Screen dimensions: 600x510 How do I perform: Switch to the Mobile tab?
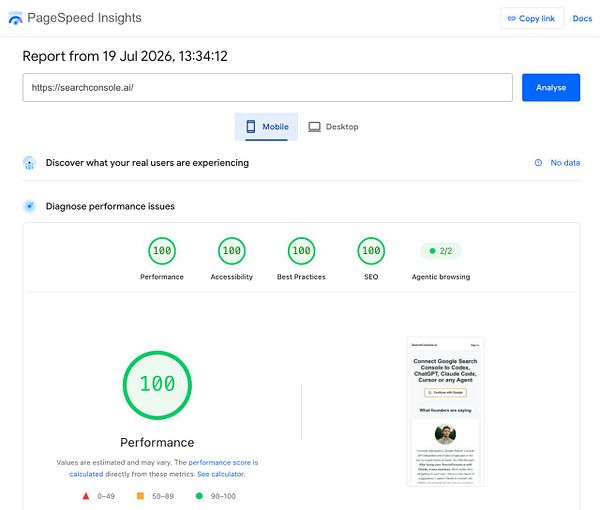click(266, 127)
